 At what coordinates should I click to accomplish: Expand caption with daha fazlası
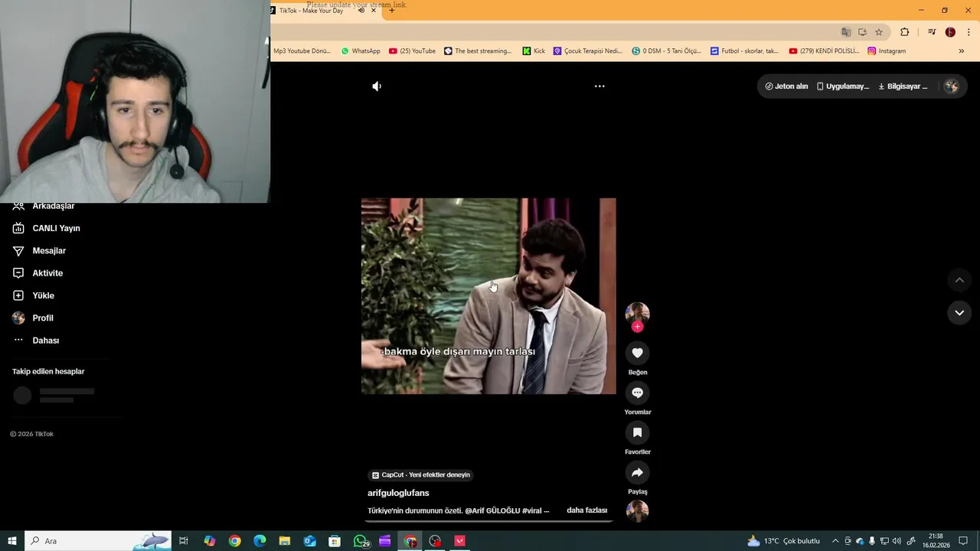[x=586, y=510]
